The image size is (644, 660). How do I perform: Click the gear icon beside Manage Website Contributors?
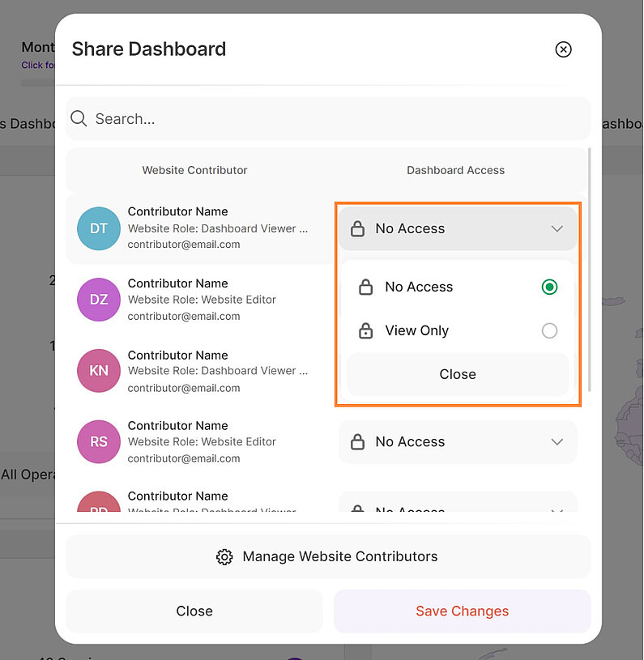click(224, 557)
